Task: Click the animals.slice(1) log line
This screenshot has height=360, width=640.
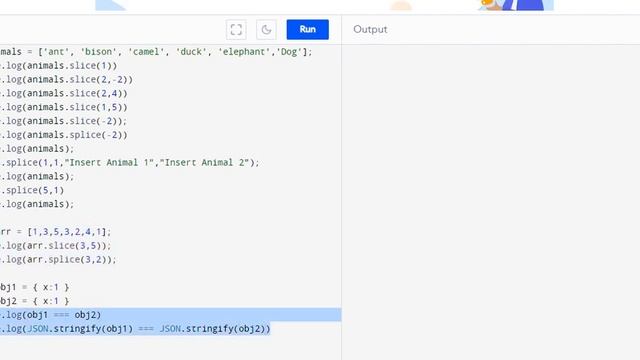Action: (x=59, y=66)
